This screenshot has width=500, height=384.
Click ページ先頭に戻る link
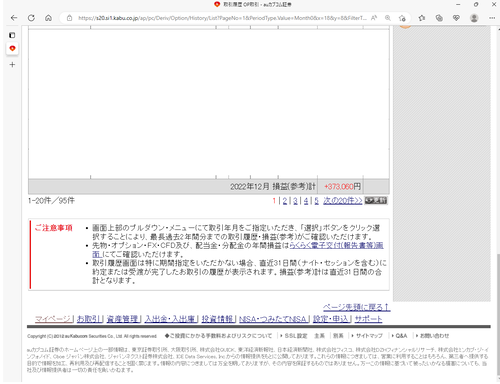[x=356, y=307]
